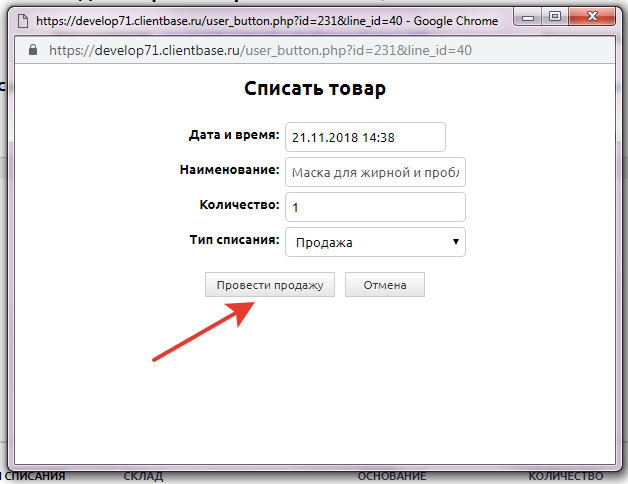628x484 pixels.
Task: Click into the Количество field
Action: pos(375,207)
